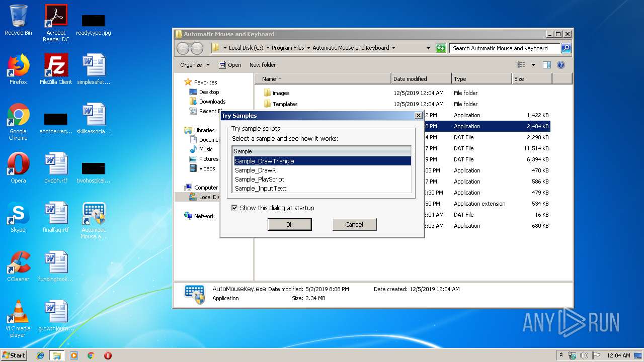Viewport: 644px width, 362px height.
Task: Open finalfaq.rtf document
Action: [x=56, y=217]
